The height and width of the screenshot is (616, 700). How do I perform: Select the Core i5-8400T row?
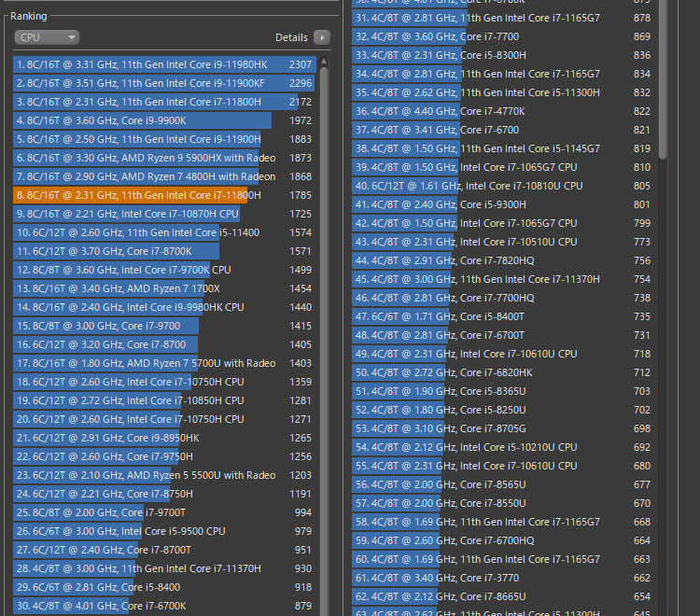(504, 317)
